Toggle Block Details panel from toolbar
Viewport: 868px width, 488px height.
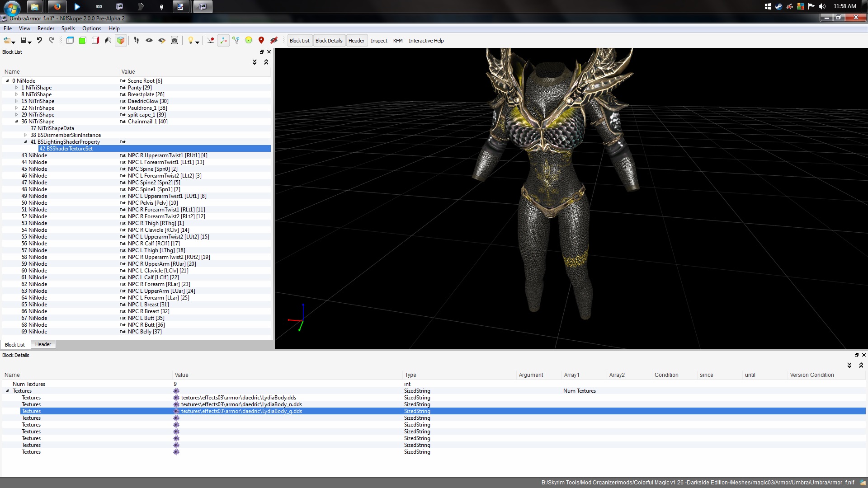329,41
